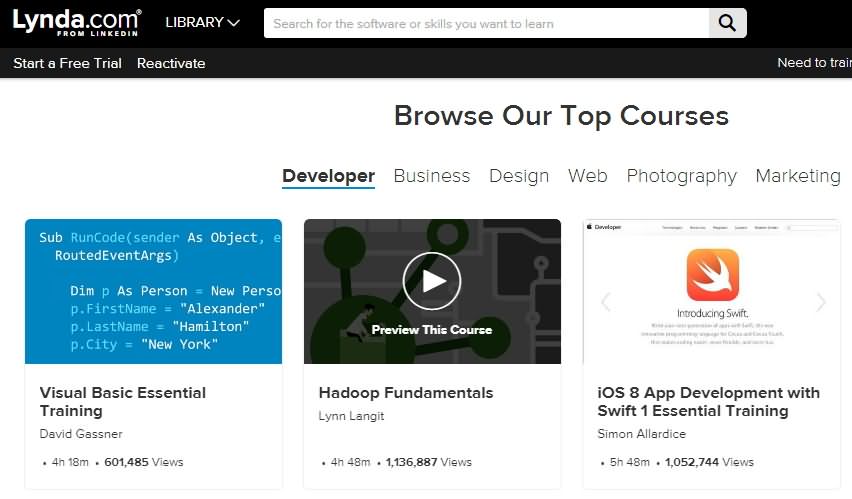Click left chevron on Swift thumbnail
This screenshot has width=852, height=499.
tap(606, 302)
